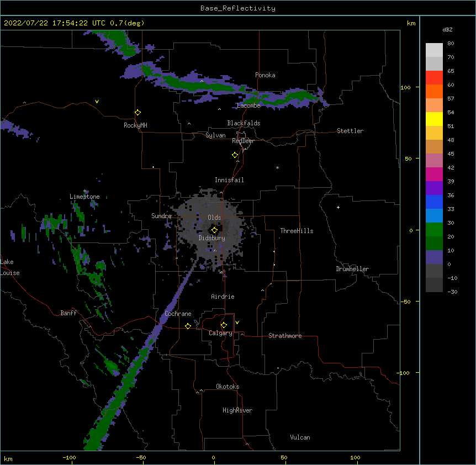476x465 pixels.
Task: Click the 0.7(deg) elevation angle text
Action: point(127,23)
